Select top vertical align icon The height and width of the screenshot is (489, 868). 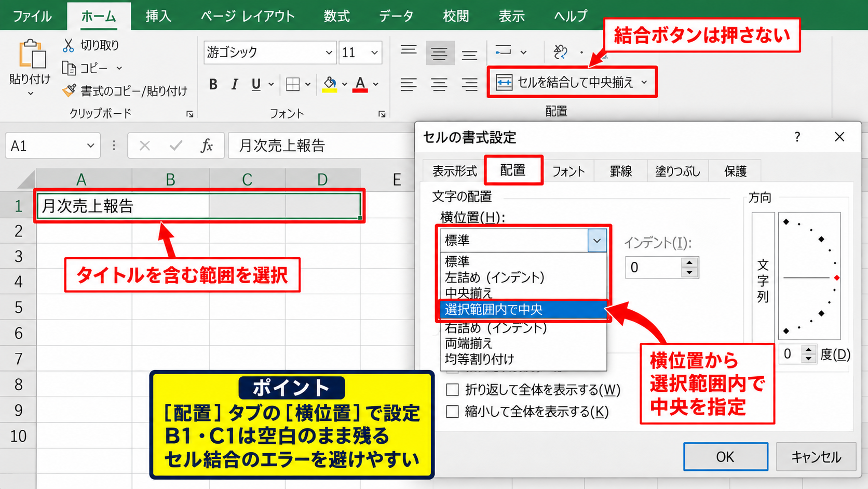pyautogui.click(x=409, y=51)
